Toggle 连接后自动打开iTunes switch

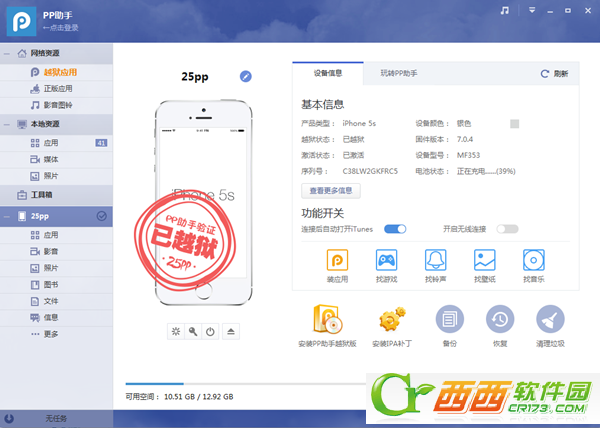[x=395, y=229]
